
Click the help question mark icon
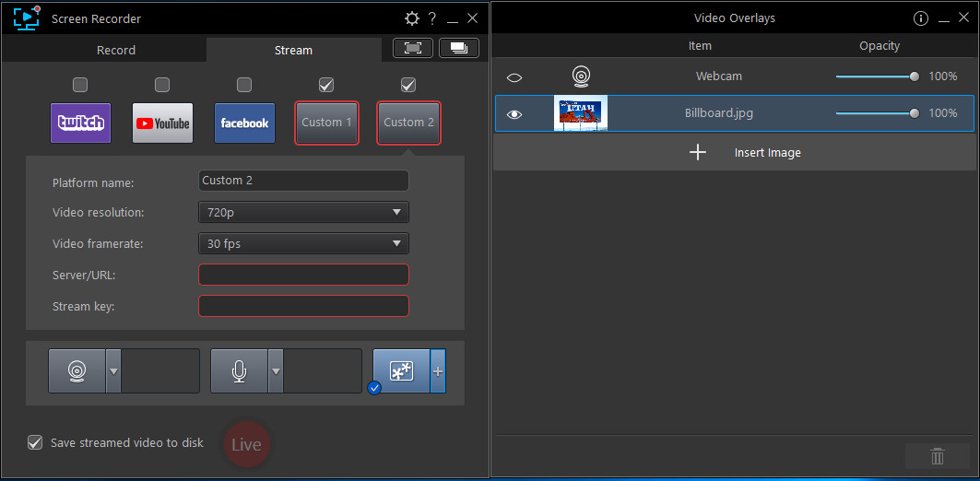[x=432, y=18]
